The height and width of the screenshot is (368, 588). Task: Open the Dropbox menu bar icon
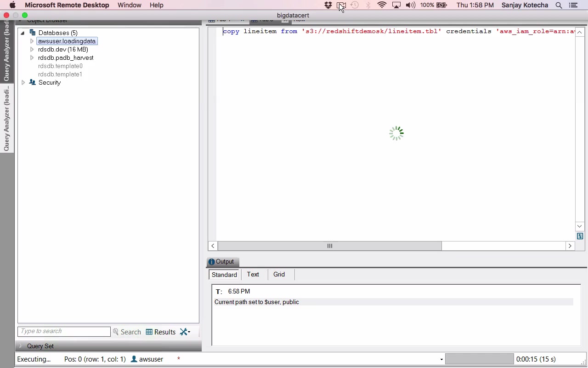pos(328,5)
